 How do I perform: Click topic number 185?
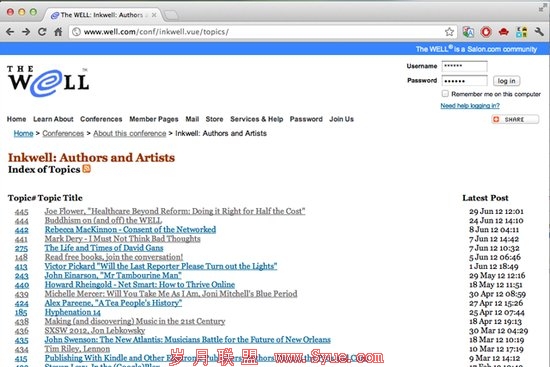[21, 313]
